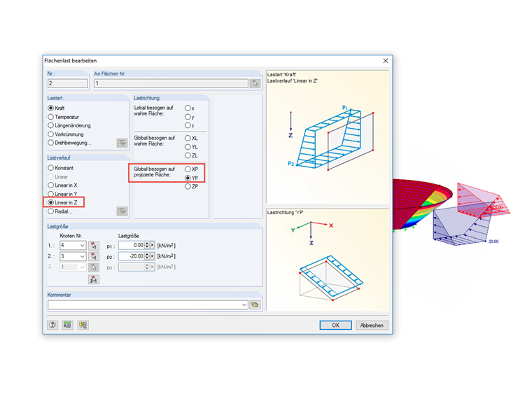Select Radial load distribution

coord(51,211)
